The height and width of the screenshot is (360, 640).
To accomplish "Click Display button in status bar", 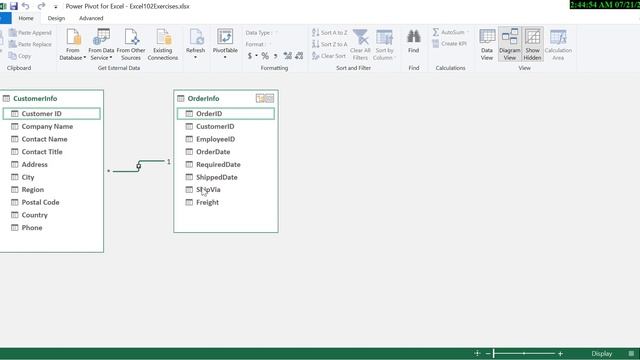I will pyautogui.click(x=602, y=353).
